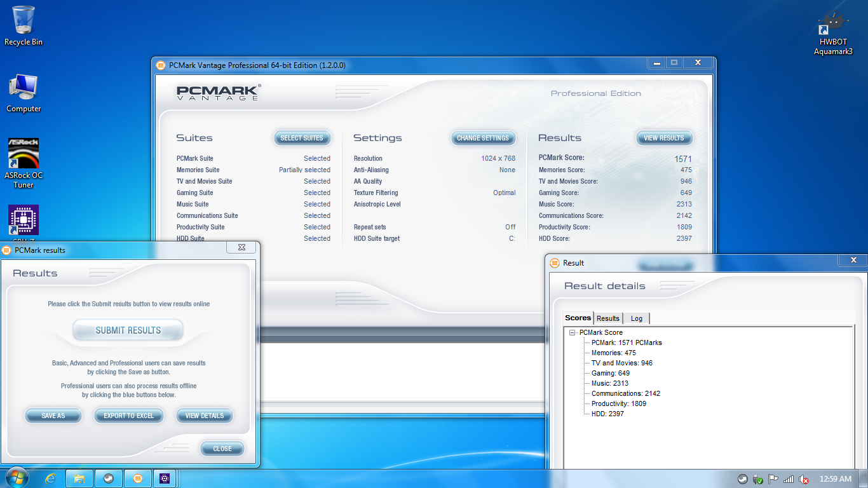The width and height of the screenshot is (868, 488).
Task: Maximize the PCMark Vantage window
Action: pos(674,62)
